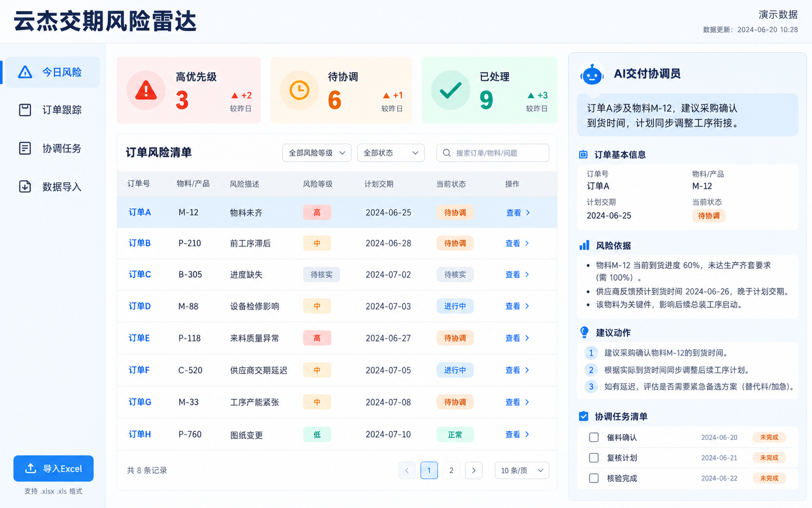Expand 订单A row via its chevron arrow
The width and height of the screenshot is (812, 508).
(528, 213)
